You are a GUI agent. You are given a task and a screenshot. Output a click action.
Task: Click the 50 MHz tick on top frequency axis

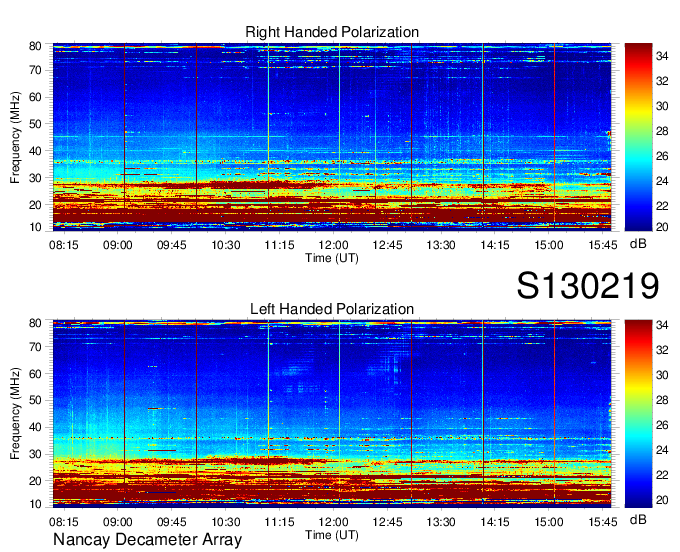35,124
